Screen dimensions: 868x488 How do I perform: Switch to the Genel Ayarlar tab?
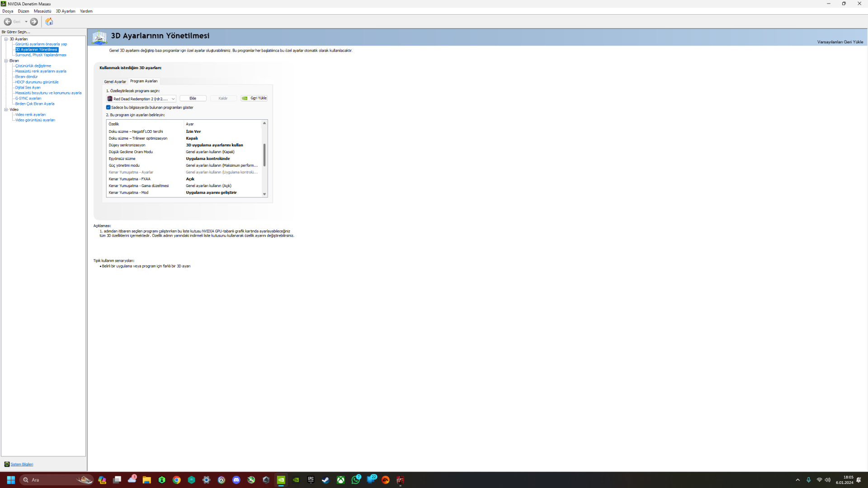tap(115, 82)
